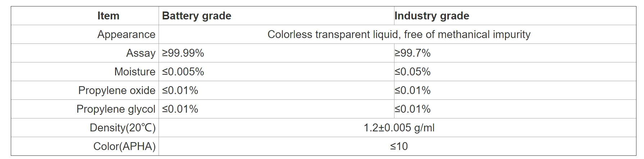
Task: Click the 1.2±0.005 g/ml density value
Action: coord(399,128)
